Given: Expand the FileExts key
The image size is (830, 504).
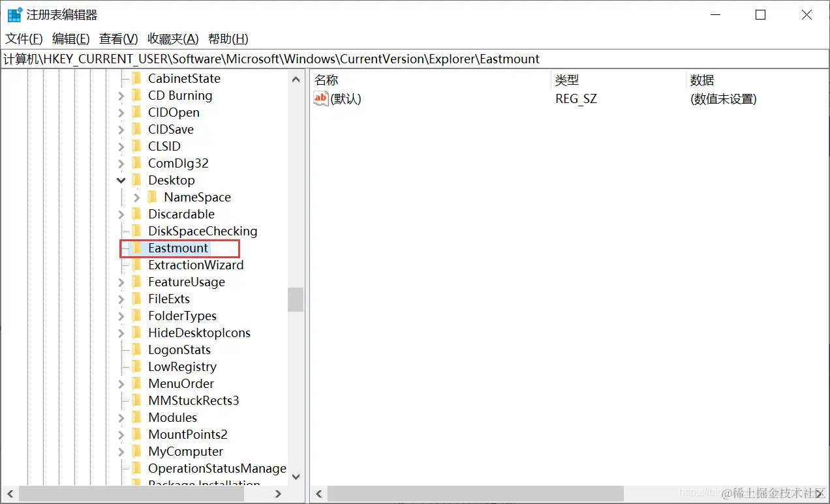Looking at the screenshot, I should [121, 299].
